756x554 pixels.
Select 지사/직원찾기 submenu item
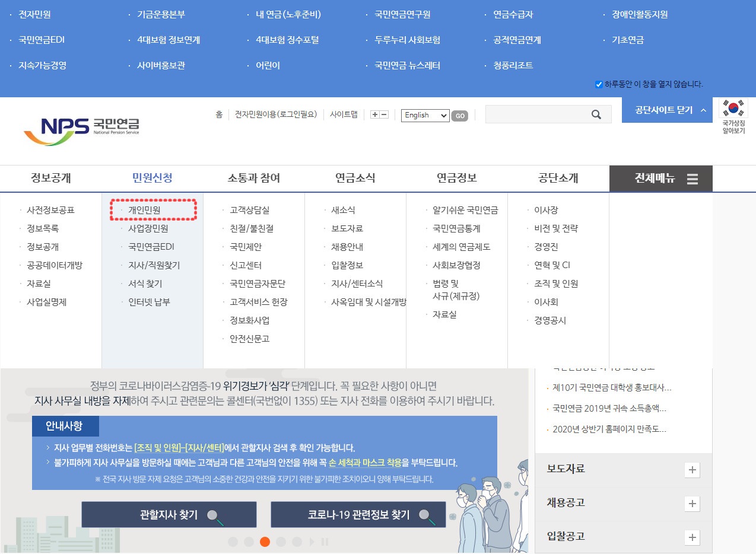154,265
